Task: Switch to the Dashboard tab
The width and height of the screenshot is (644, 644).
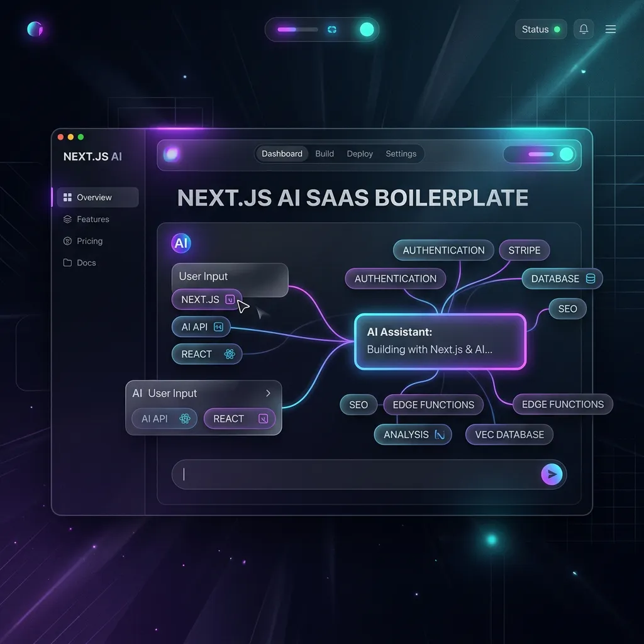Action: (282, 153)
